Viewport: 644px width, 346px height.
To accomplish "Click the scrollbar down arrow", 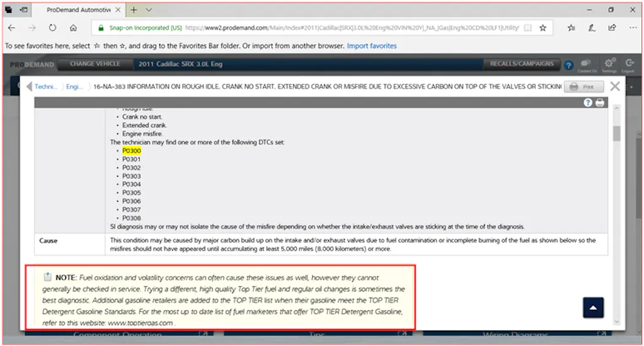I will pyautogui.click(x=616, y=321).
